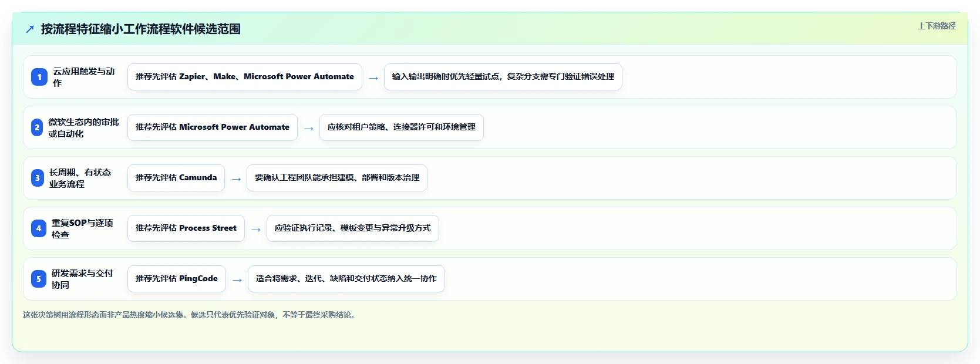The height and width of the screenshot is (364, 980).
Task: Select the 长周期、有状态业务流程 label
Action: [x=80, y=178]
